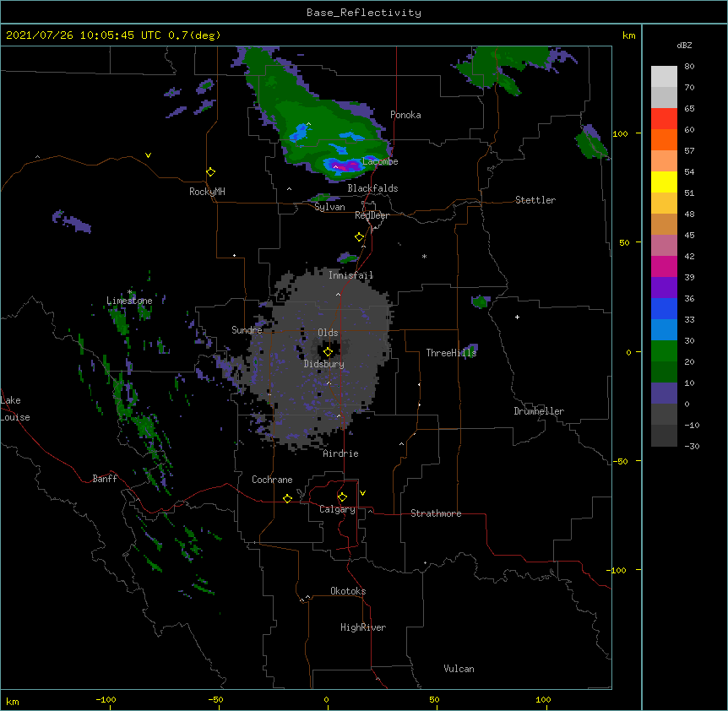The width and height of the screenshot is (728, 711).
Task: Click the Drumheller city label
Action: point(539,411)
